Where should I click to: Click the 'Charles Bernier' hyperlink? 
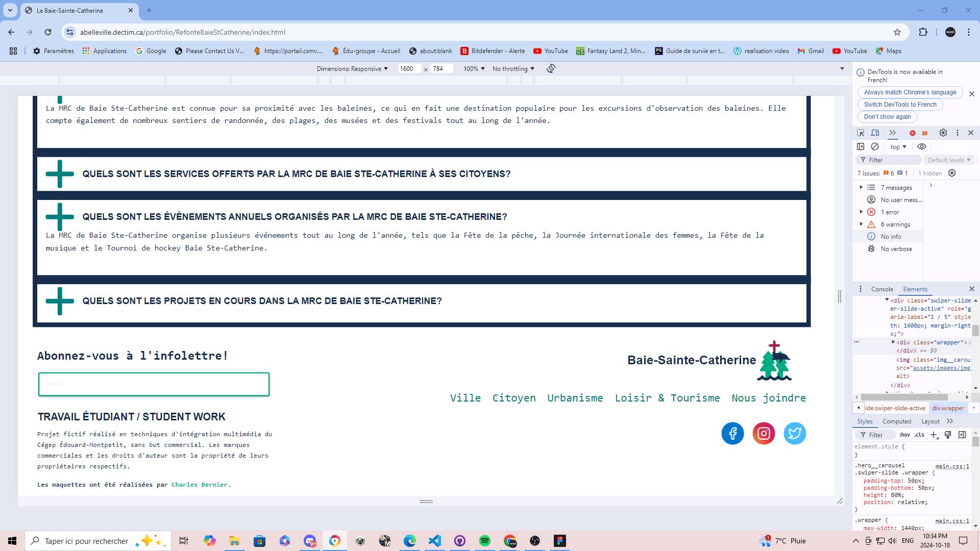tap(199, 484)
